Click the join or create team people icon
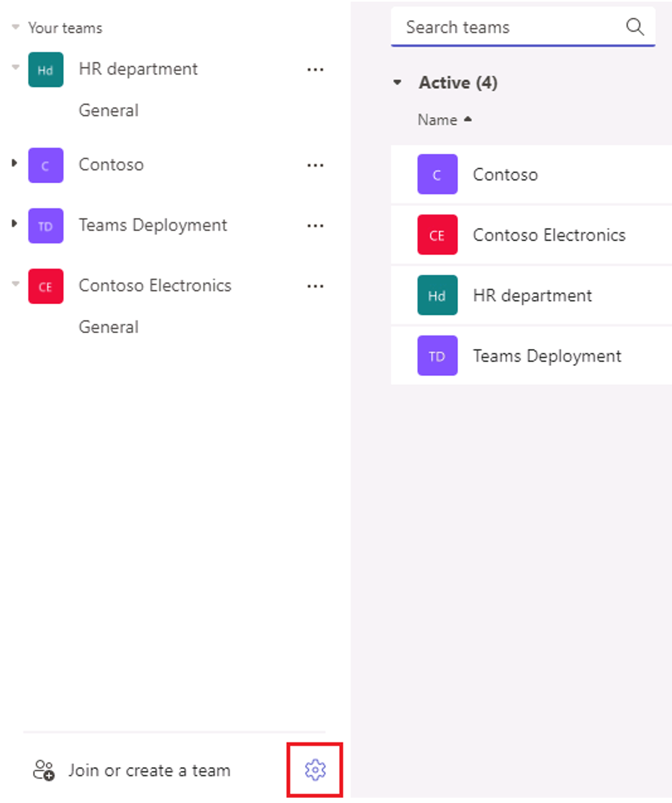 [x=44, y=770]
